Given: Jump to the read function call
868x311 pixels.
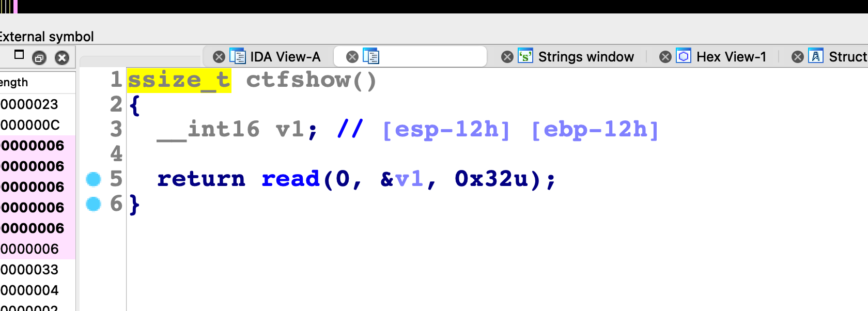Looking at the screenshot, I should coord(291,179).
